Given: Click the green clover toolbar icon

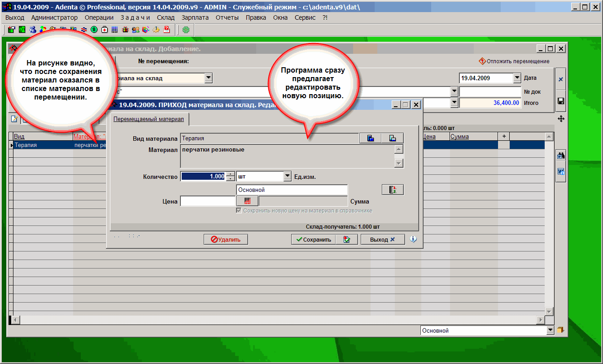Looking at the screenshot, I should click(186, 30).
